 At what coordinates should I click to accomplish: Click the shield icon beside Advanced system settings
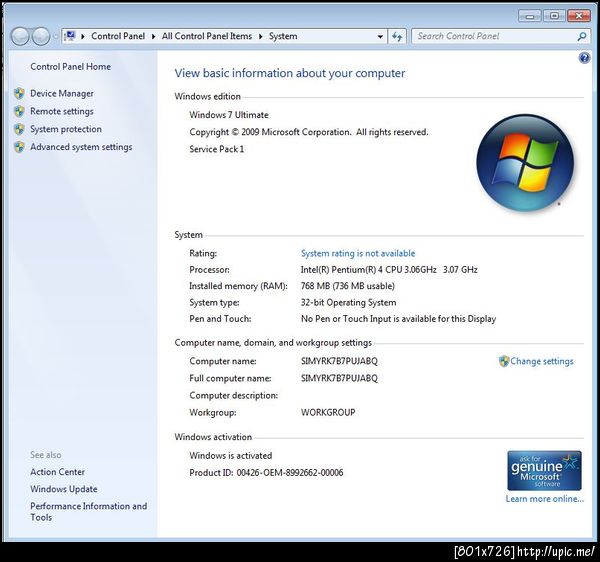pyautogui.click(x=19, y=147)
